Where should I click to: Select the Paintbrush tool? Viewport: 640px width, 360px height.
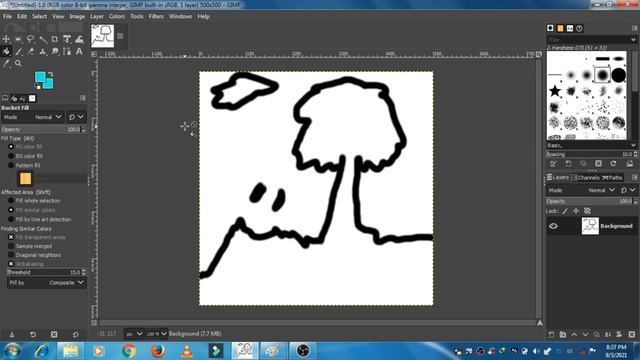click(x=18, y=51)
